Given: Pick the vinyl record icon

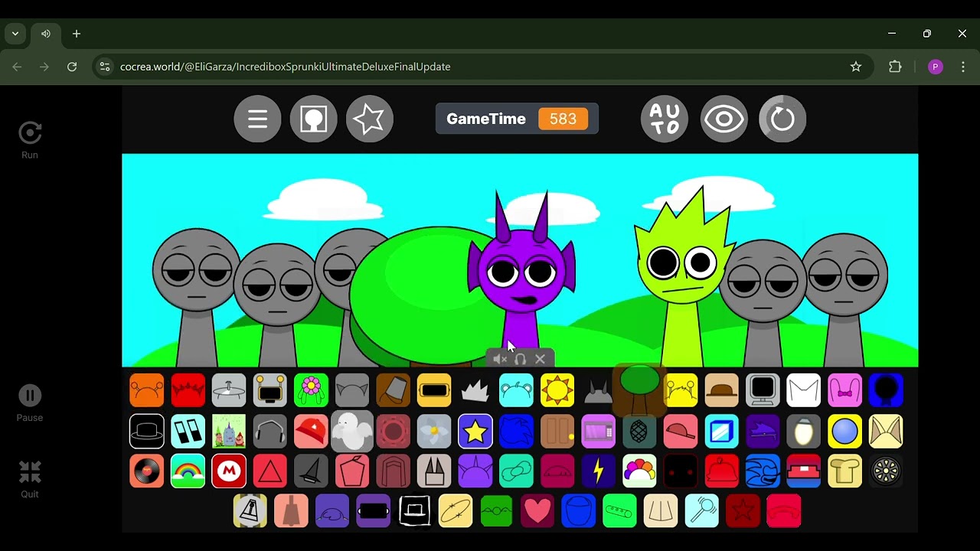Looking at the screenshot, I should coord(146,471).
